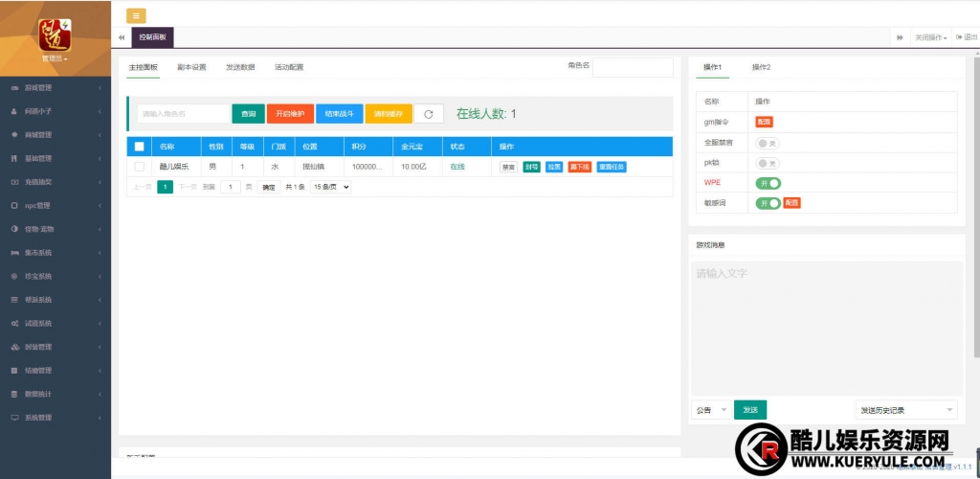Viewport: 980px width, 479px height.
Task: Check the 酷儿娱乐 row checkbox
Action: [x=139, y=167]
